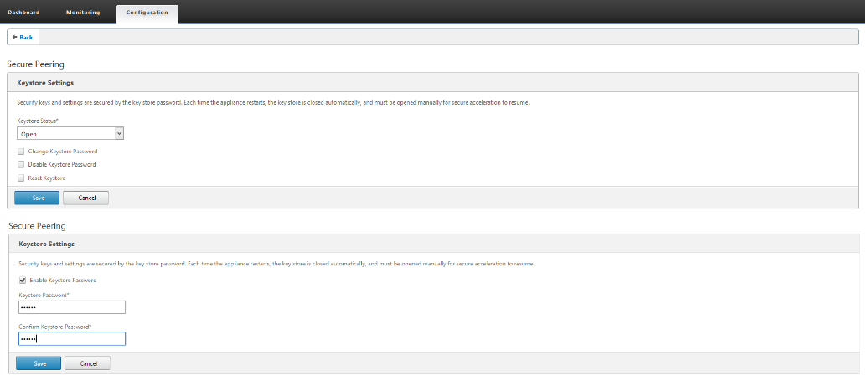This screenshot has height=381, width=868.
Task: Click the upper Secure Peering page heading
Action: [35, 64]
